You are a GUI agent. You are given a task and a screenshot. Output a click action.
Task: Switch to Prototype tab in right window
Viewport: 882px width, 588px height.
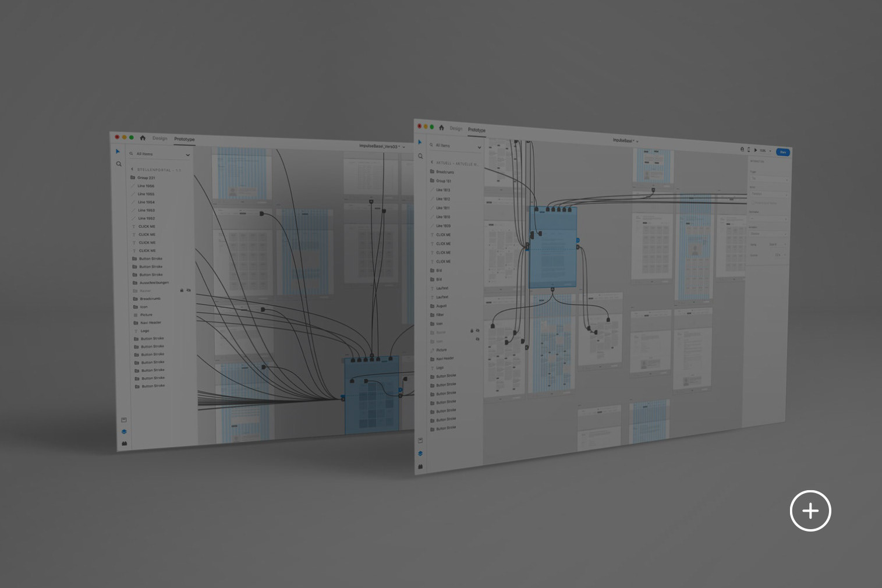click(476, 130)
